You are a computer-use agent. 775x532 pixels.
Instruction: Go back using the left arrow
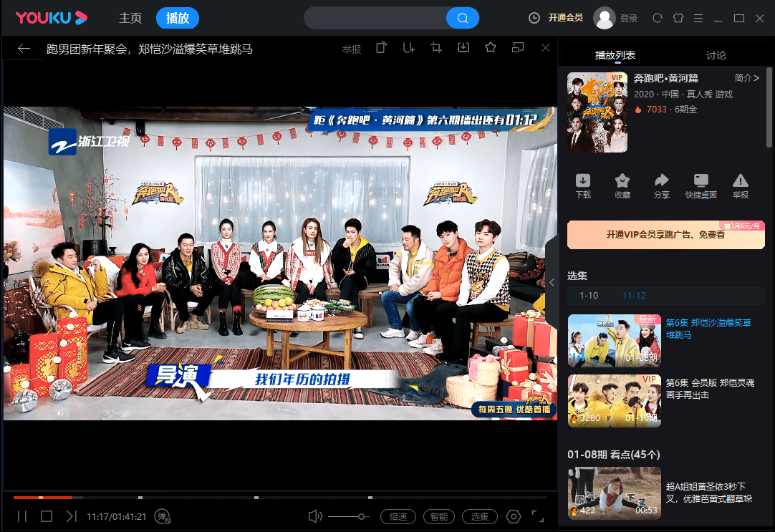(x=24, y=49)
